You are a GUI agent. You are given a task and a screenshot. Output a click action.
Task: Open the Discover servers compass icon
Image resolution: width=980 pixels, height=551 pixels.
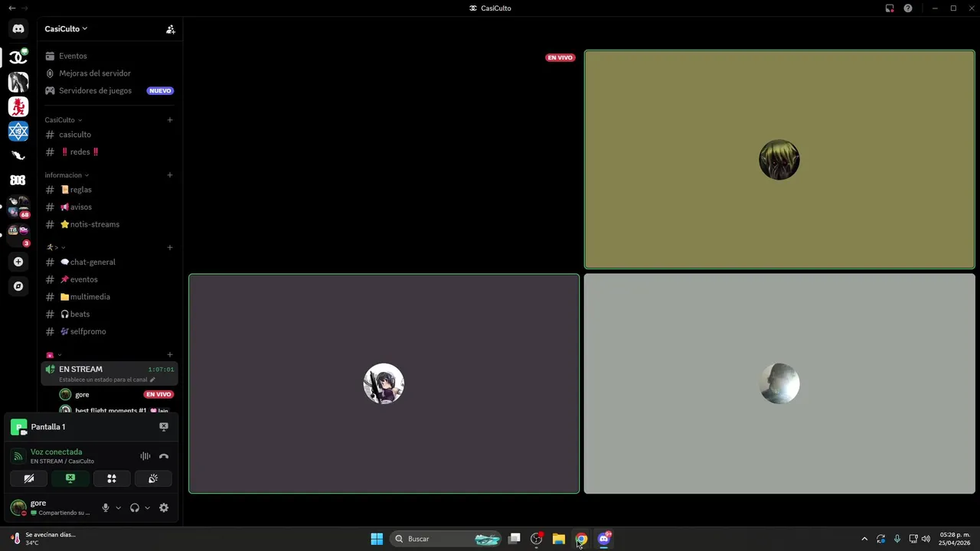18,286
